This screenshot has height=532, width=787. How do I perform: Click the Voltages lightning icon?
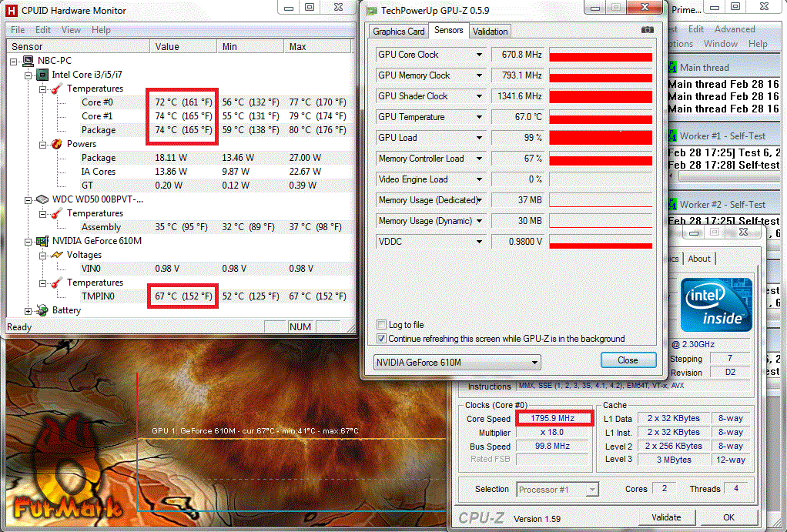tap(57, 255)
